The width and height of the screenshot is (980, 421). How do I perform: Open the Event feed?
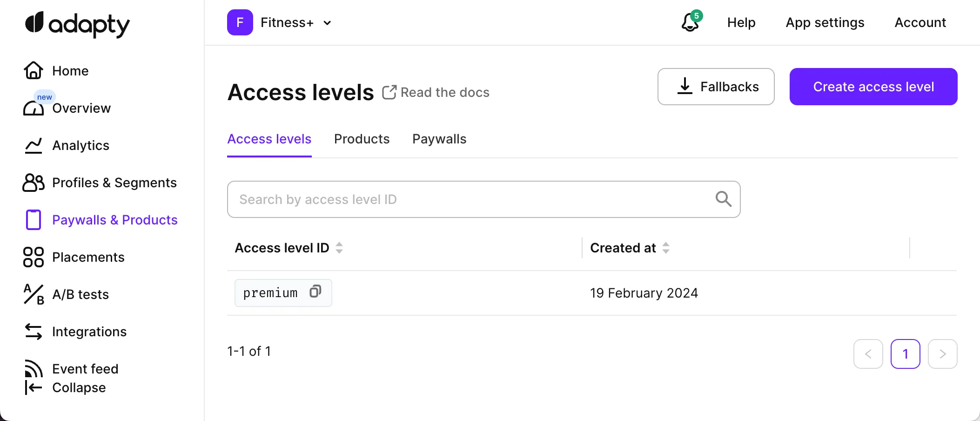coord(85,369)
